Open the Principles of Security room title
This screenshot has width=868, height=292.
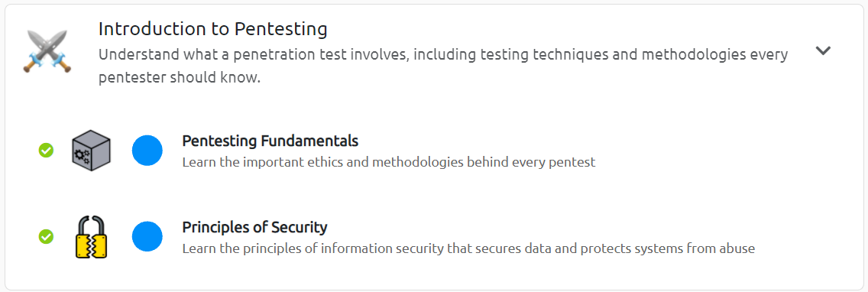coord(254,227)
